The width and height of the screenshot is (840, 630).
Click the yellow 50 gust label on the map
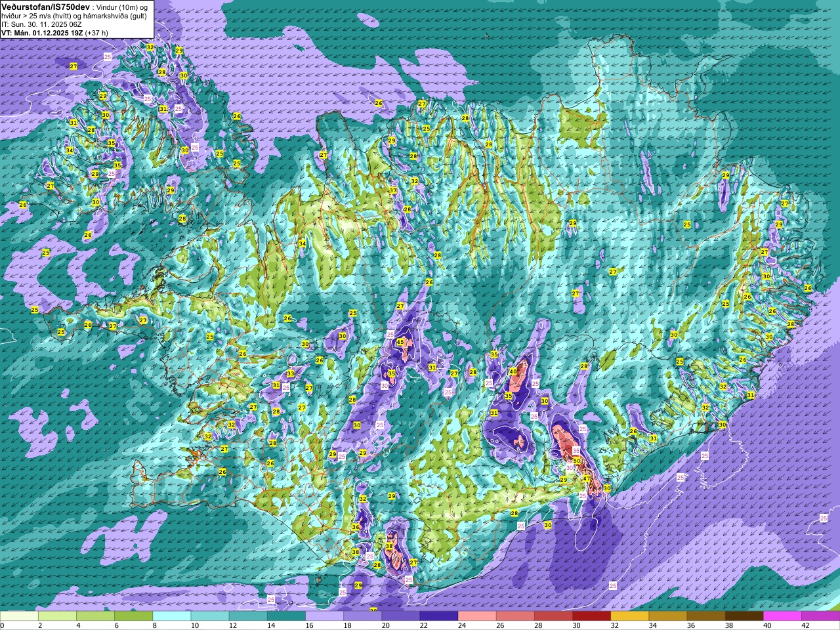coord(577,461)
